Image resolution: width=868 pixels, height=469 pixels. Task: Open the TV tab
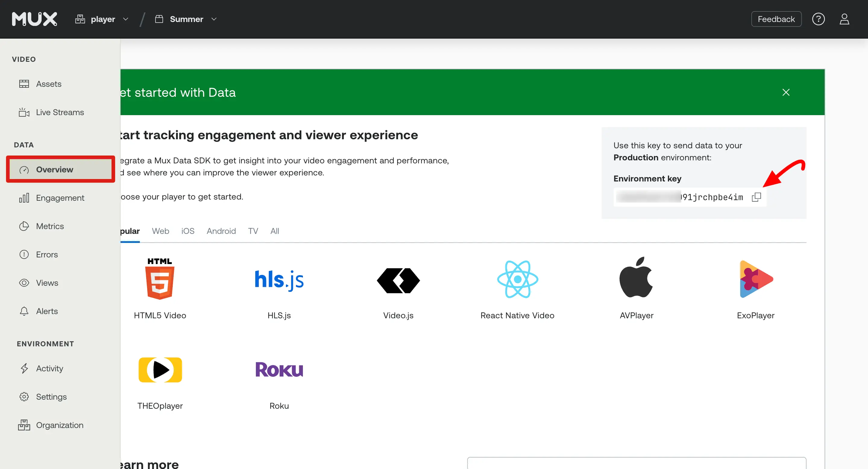click(x=253, y=231)
